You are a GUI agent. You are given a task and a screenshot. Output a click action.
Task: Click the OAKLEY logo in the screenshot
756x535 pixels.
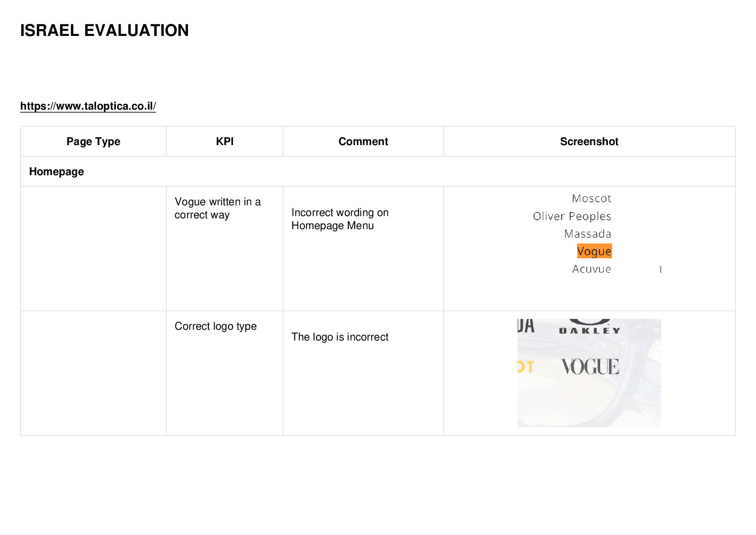tap(589, 327)
